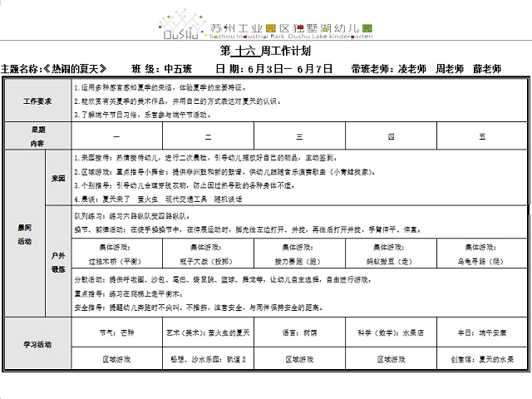Click the 乌龟寻路（爬） game cell

[482, 254]
